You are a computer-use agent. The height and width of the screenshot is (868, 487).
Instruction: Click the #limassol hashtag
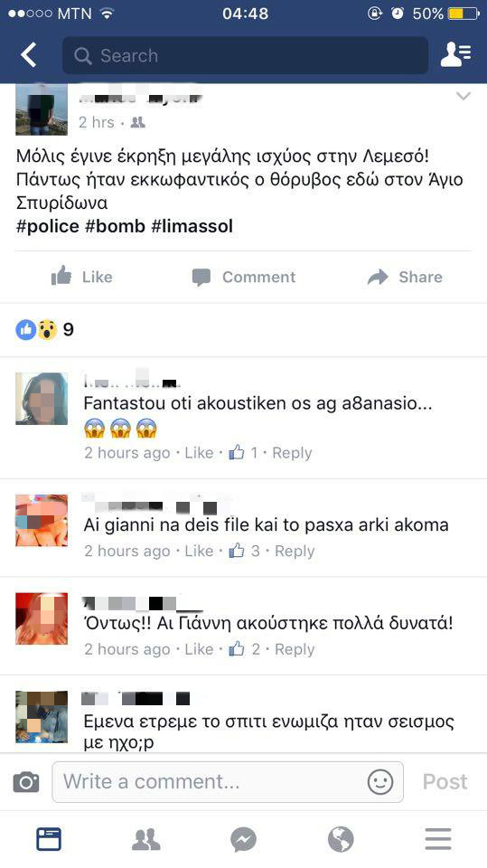[x=192, y=226]
